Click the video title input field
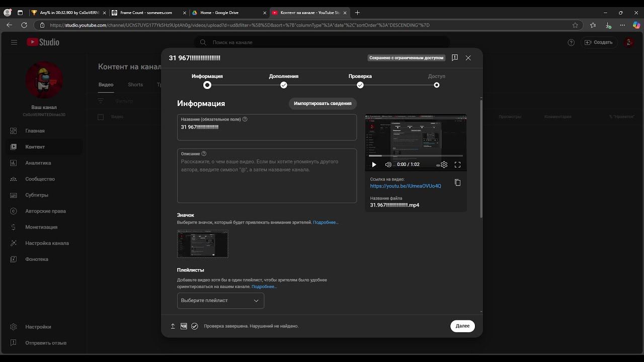Viewport: 644px width, 362px height. (x=267, y=127)
